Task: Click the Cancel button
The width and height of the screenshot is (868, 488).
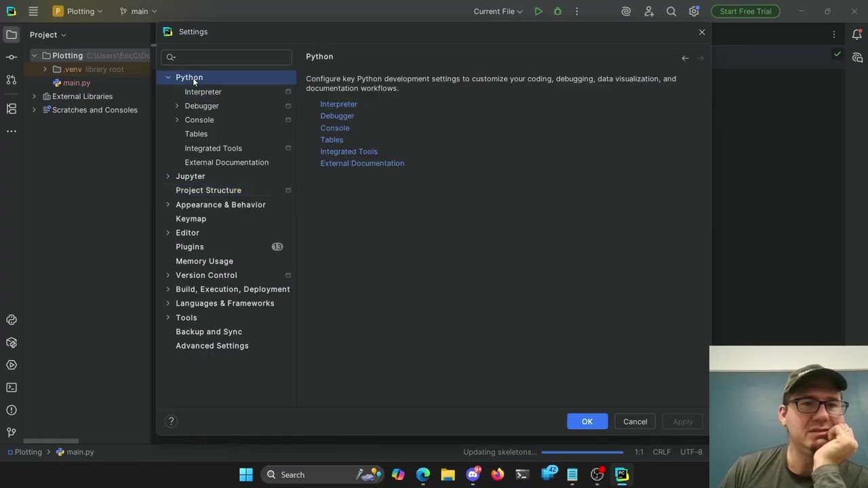Action: pyautogui.click(x=635, y=422)
